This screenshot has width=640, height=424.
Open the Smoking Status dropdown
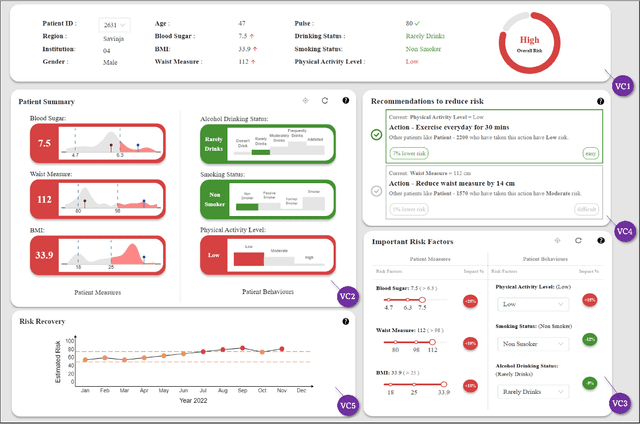[530, 344]
